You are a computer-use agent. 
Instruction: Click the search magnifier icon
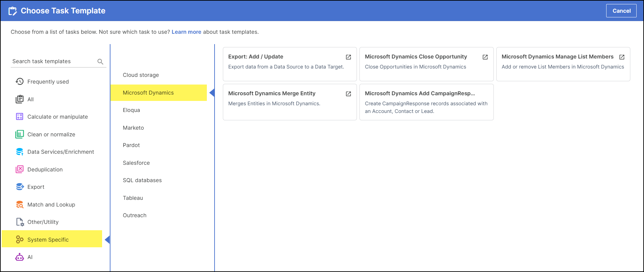100,61
